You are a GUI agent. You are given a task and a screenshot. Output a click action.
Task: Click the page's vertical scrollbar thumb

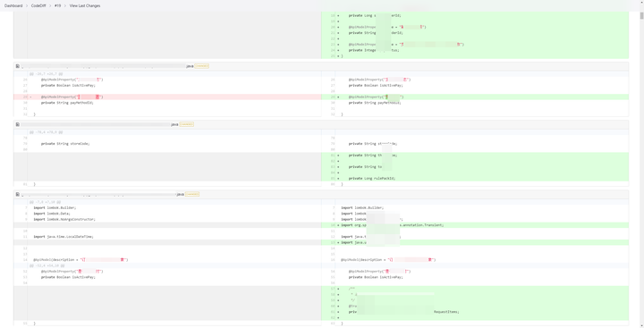point(641,15)
